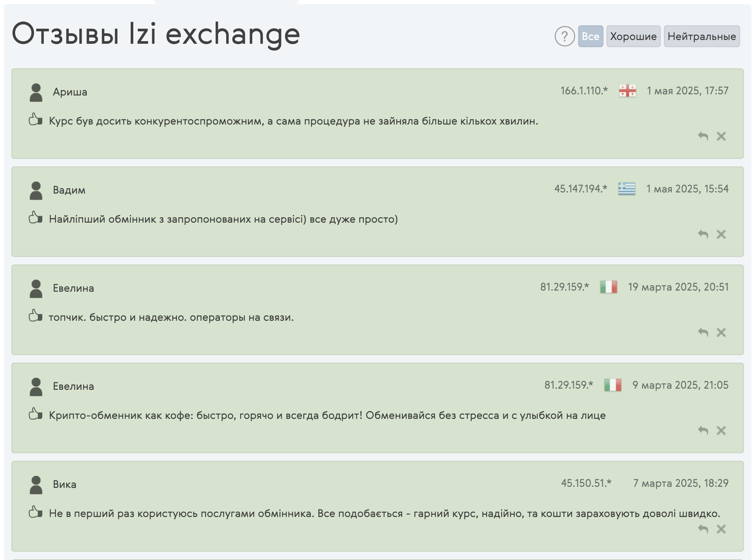Reply to Ариша's review
756x560 pixels.
click(x=703, y=136)
